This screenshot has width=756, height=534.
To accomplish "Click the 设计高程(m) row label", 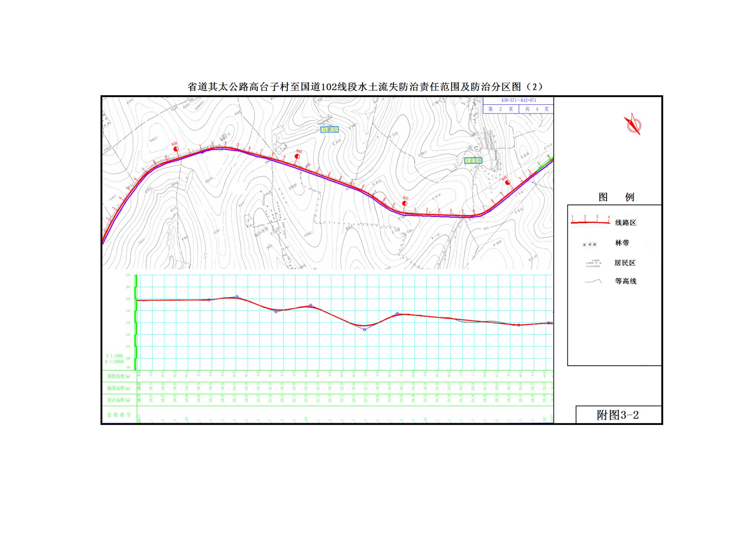I will coord(119,400).
